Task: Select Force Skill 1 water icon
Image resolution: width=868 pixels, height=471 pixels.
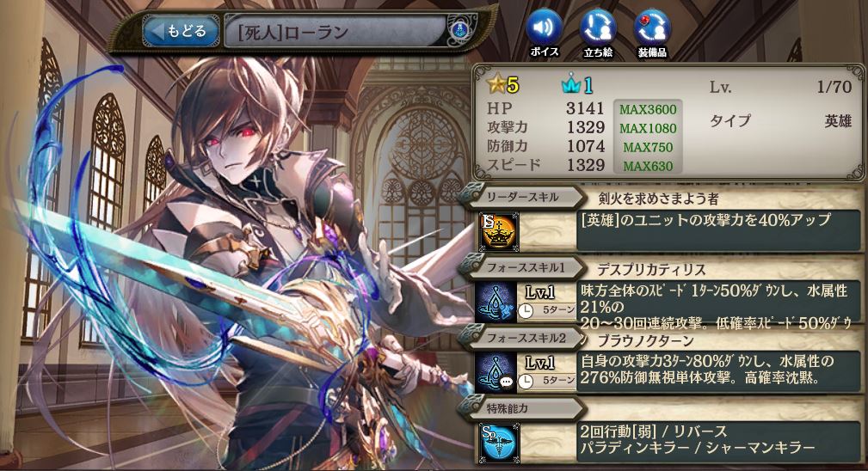Action: [496, 303]
